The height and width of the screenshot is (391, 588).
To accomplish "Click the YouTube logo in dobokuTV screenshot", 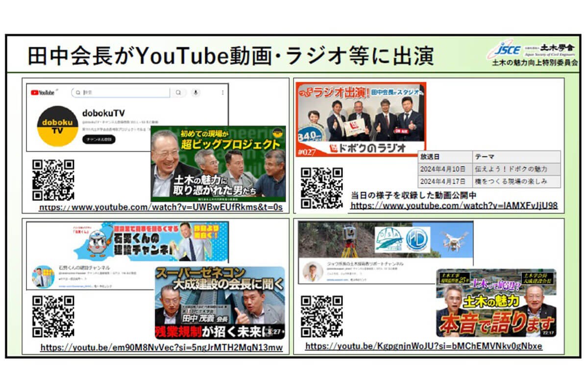I will [42, 92].
